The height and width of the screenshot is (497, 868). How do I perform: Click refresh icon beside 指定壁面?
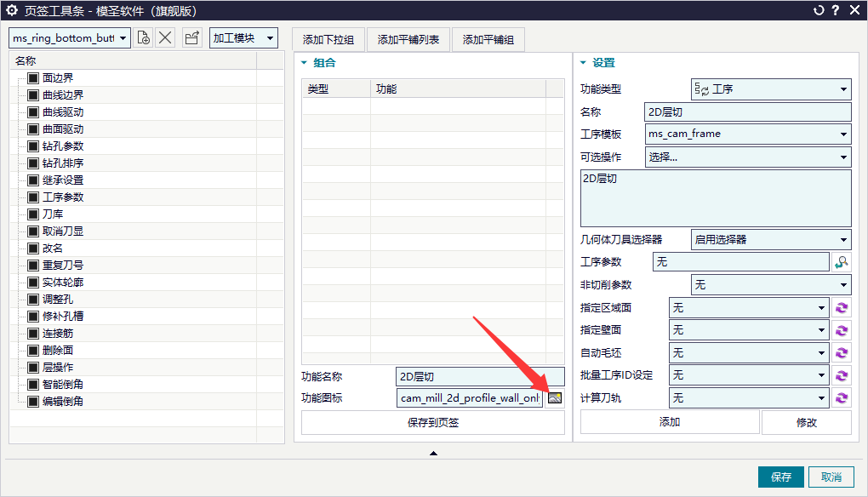[x=842, y=330]
